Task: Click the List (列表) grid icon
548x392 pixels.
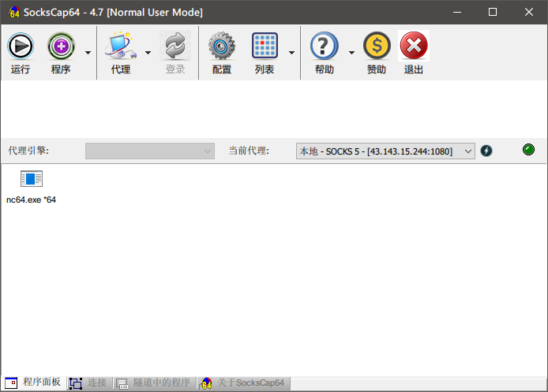Action: click(265, 46)
